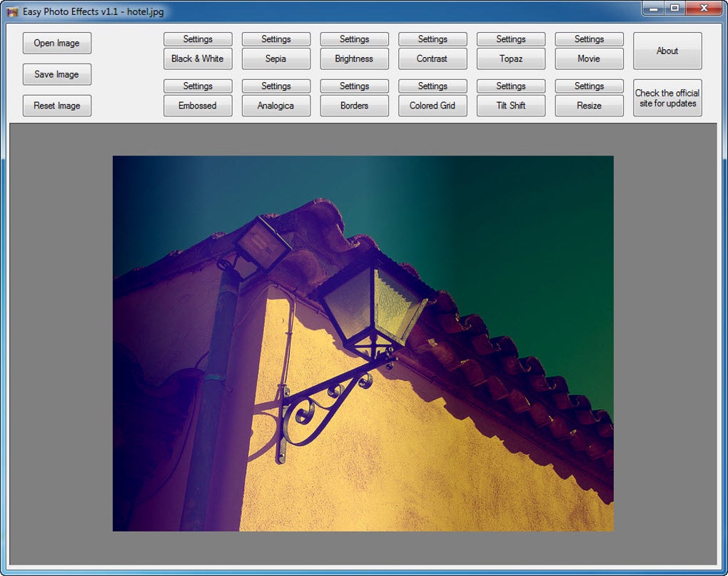728x576 pixels.
Task: Apply the Colored Grid effect
Action: click(x=433, y=106)
